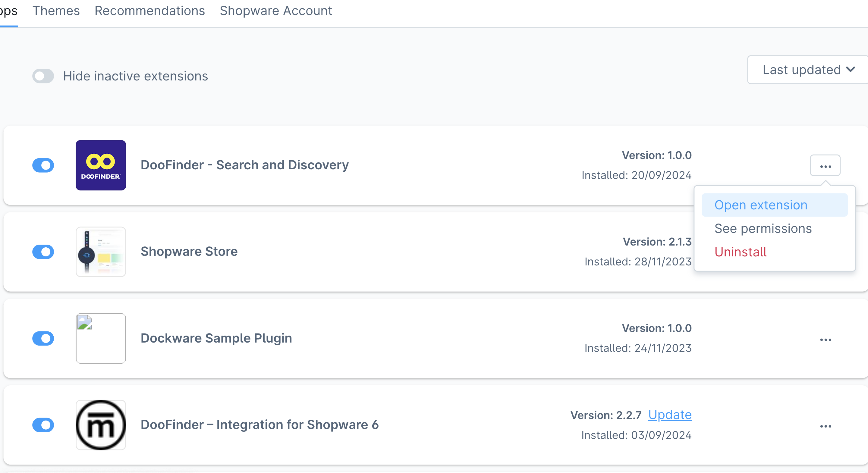868x473 pixels.
Task: Open the Shopware Account tab
Action: [276, 11]
